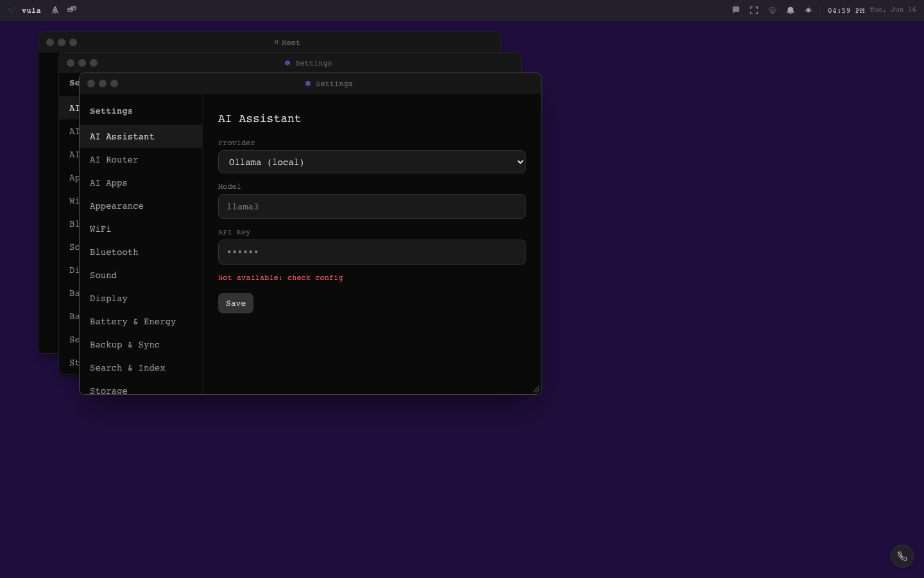Click the Provider field label
924x578 pixels.
(236, 143)
